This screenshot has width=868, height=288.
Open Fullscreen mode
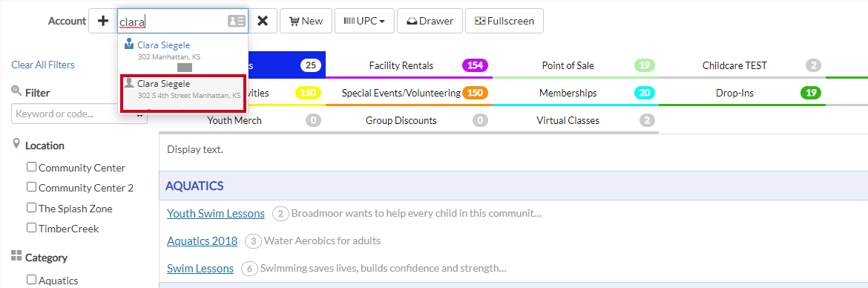[504, 21]
